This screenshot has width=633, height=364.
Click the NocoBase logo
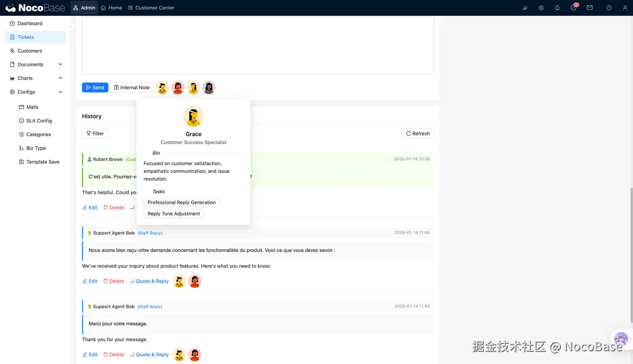click(x=35, y=8)
